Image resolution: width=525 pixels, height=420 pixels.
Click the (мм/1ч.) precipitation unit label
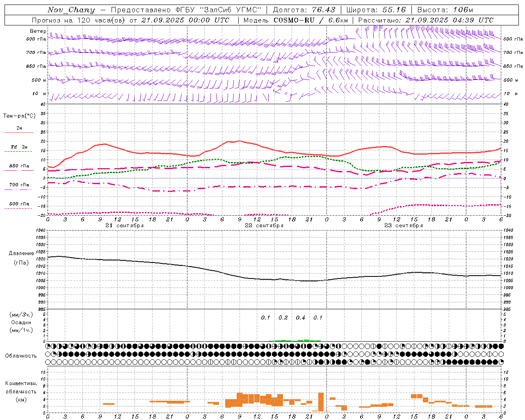21,330
